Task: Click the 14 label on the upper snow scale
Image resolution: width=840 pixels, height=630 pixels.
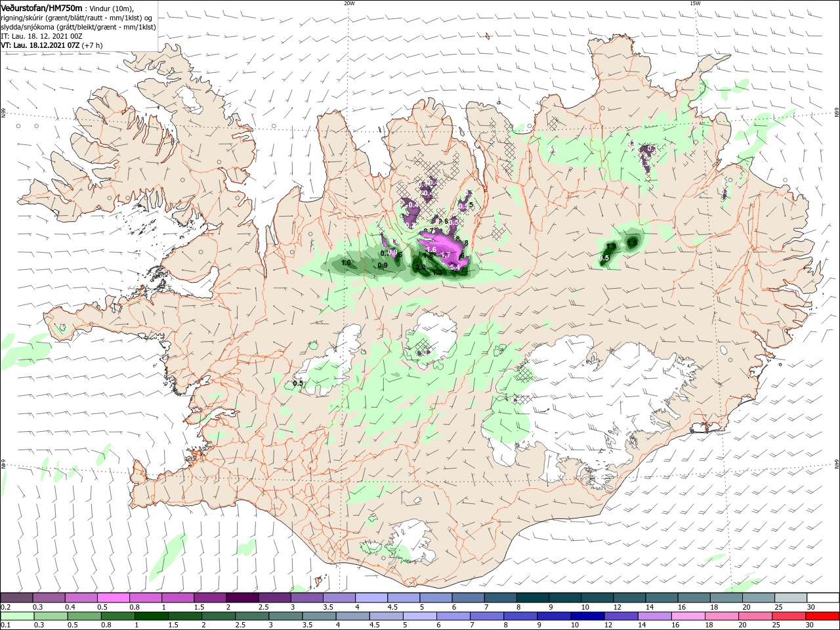Action: [650, 607]
